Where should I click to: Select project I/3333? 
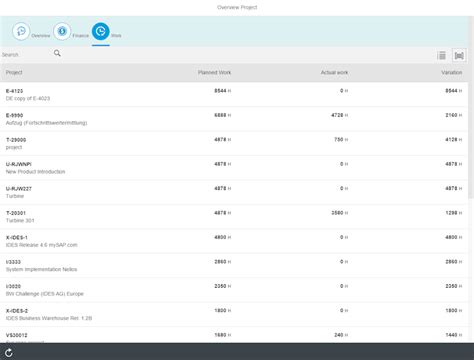click(234, 265)
